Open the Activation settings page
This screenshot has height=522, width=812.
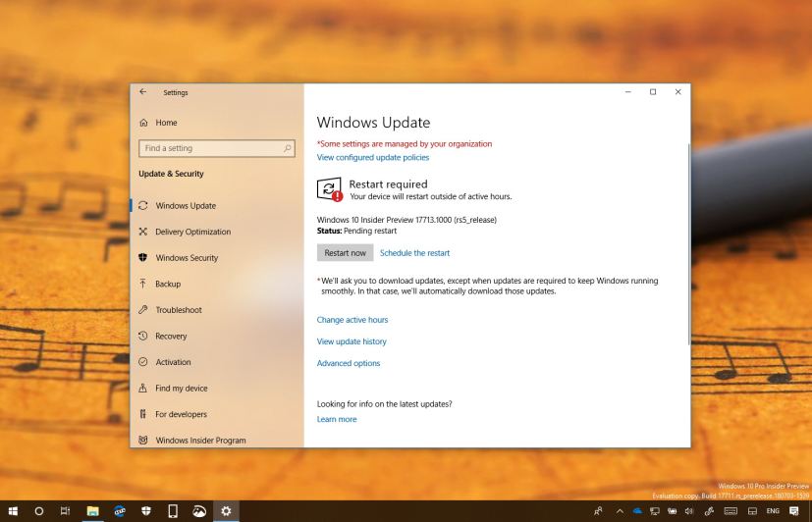tap(173, 362)
